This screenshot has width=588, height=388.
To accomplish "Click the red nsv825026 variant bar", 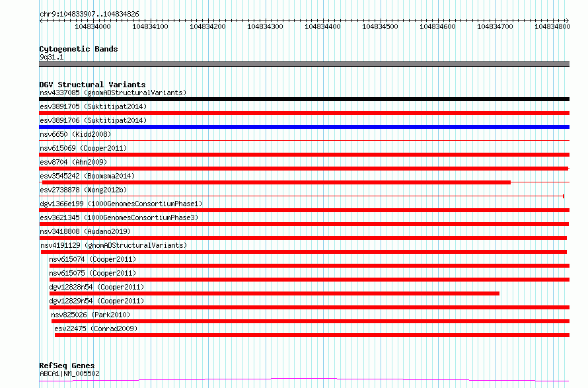I will (x=311, y=321).
